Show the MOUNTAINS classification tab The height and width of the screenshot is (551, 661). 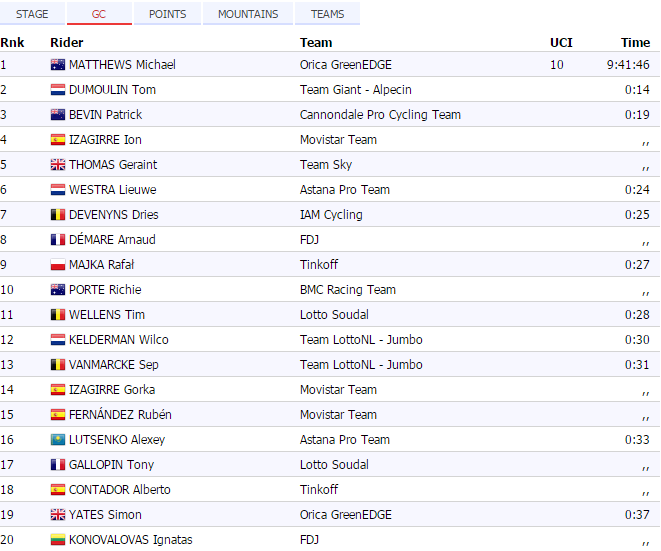pos(248,14)
